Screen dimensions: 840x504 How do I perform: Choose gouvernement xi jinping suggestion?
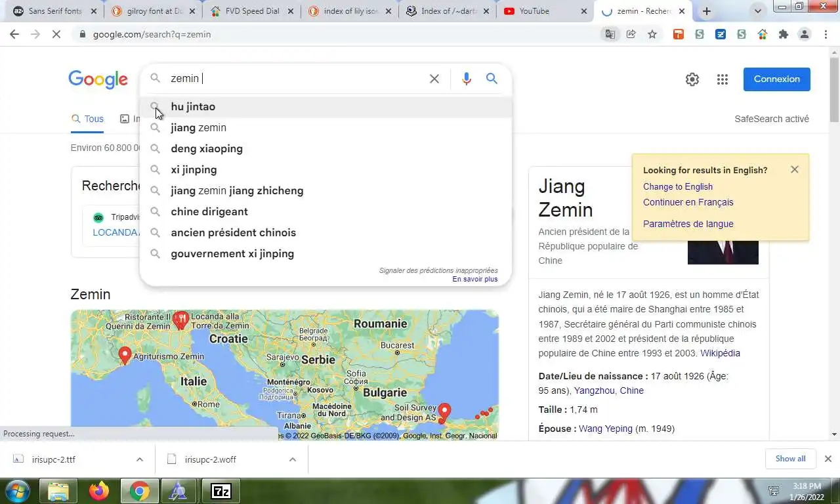click(325, 253)
